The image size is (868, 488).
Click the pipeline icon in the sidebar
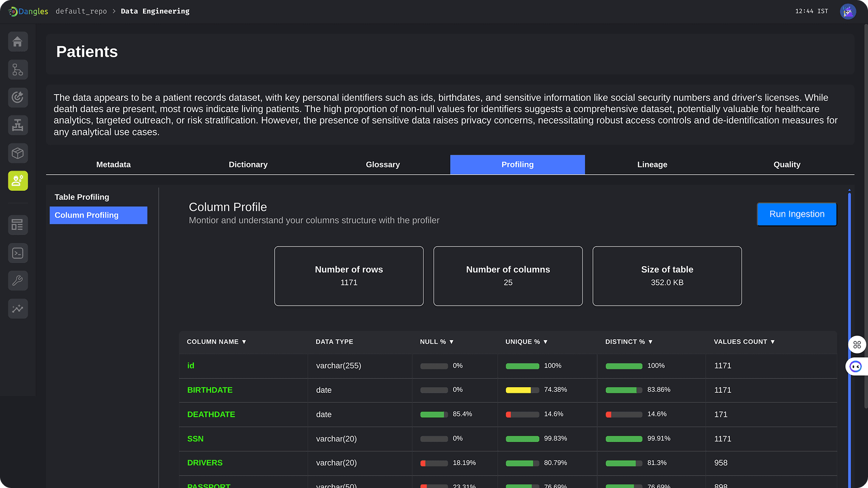[x=18, y=125]
